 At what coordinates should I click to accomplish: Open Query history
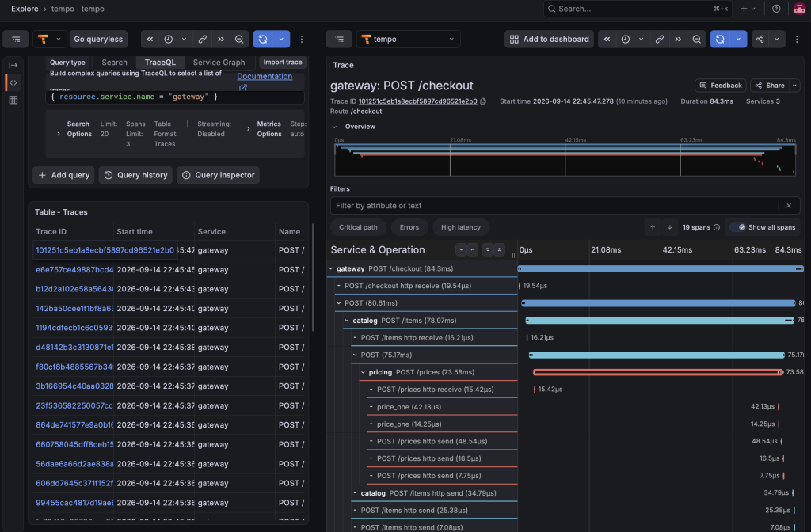pyautogui.click(x=136, y=175)
